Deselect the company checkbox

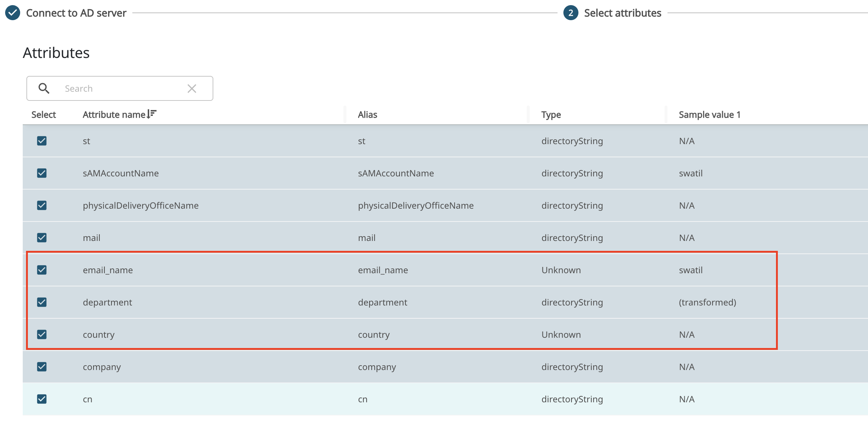(x=42, y=367)
